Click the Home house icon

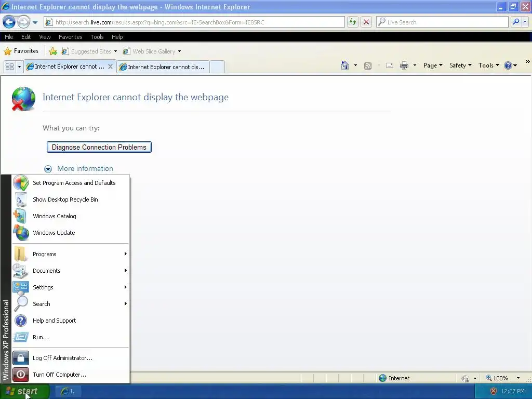pos(345,65)
